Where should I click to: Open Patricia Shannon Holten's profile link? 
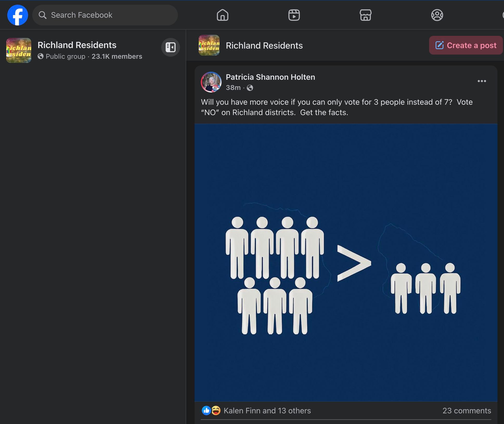(x=270, y=77)
